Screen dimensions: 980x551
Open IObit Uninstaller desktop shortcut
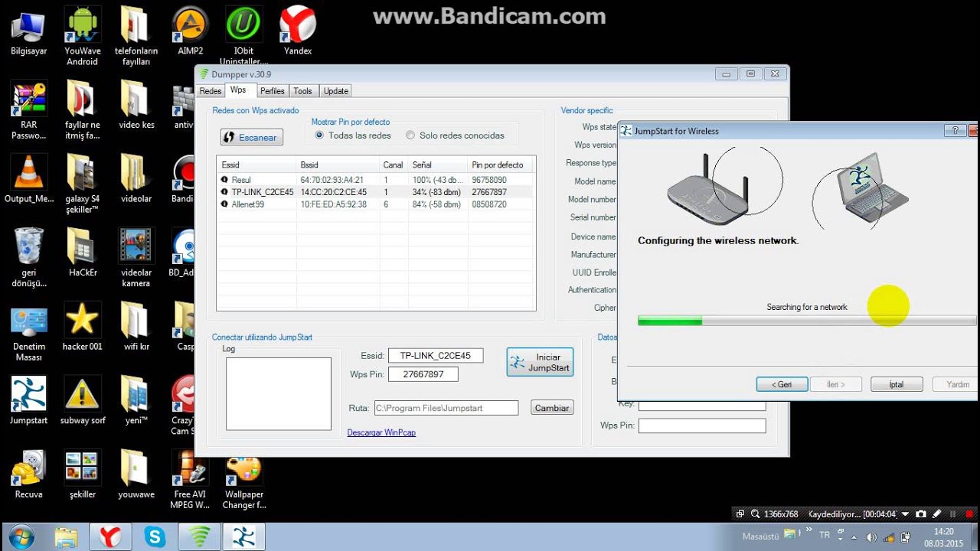[243, 36]
